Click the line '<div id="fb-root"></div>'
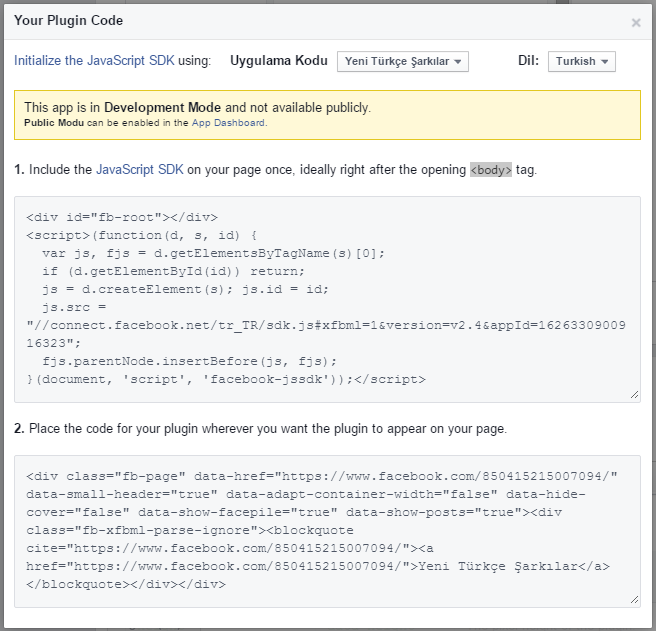The image size is (656, 631). (122, 217)
